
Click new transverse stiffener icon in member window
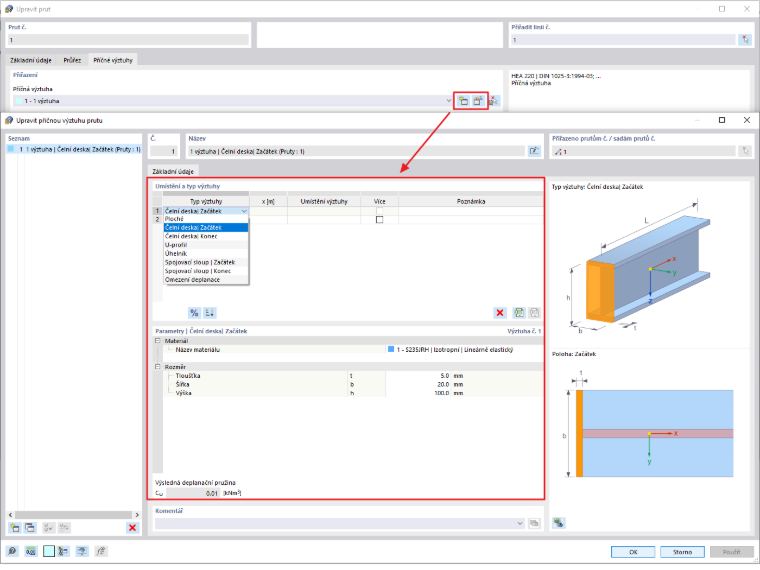[463, 101]
